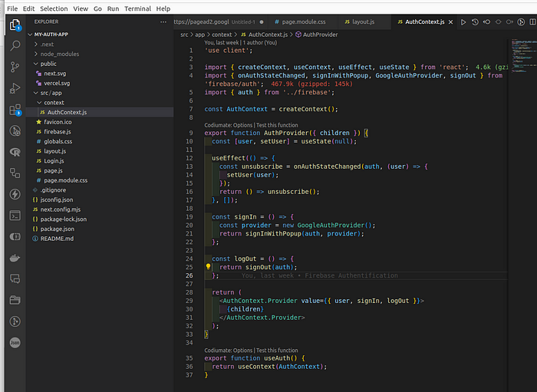Click 'You, last week' blame CodeLens at top
537x392 pixels.
point(222,43)
